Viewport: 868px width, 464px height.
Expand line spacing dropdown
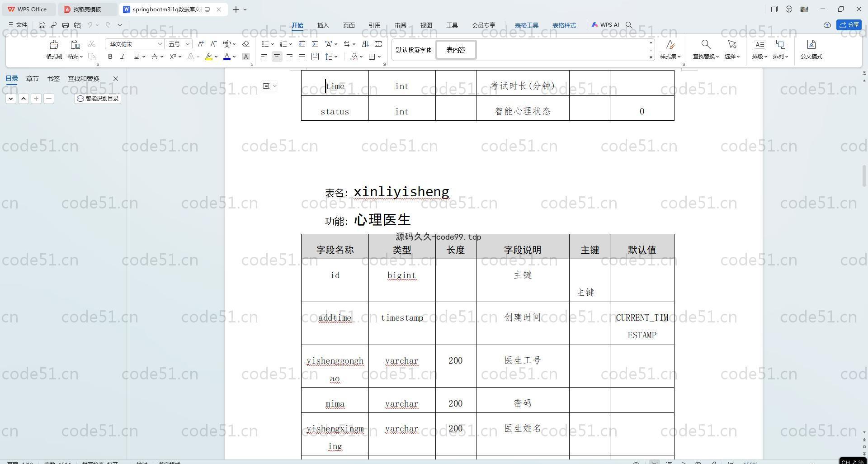pyautogui.click(x=336, y=57)
